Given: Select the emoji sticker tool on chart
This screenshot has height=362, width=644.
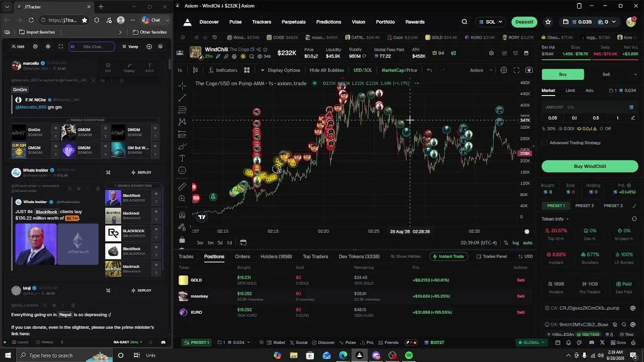Looking at the screenshot, I should (182, 170).
